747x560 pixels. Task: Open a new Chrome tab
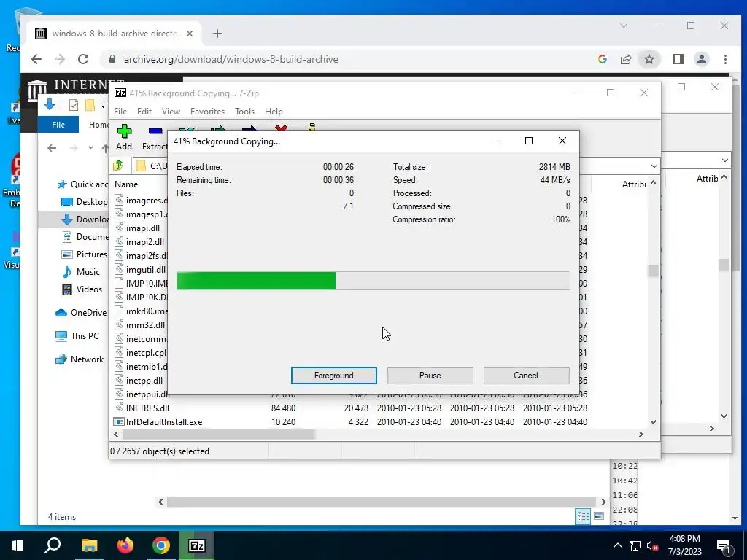[217, 34]
